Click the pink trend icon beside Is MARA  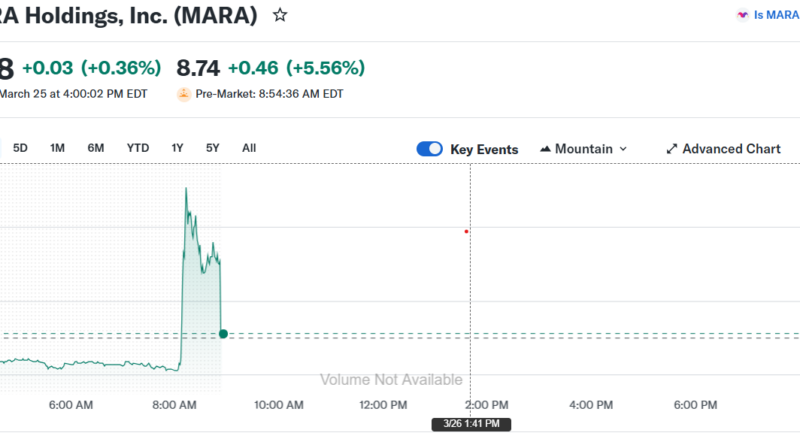coord(742,16)
